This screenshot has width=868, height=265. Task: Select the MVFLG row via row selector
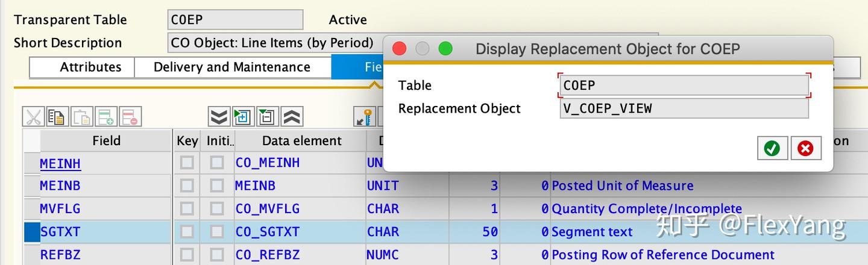[31, 209]
